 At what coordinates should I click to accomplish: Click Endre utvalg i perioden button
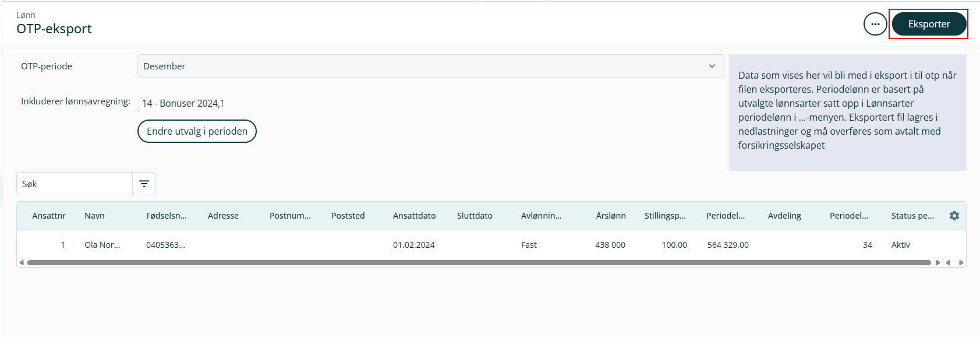click(197, 131)
